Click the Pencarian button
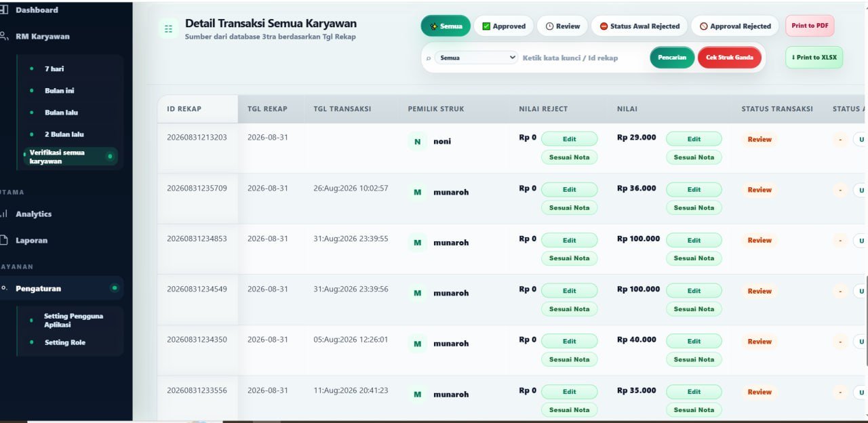 point(672,58)
